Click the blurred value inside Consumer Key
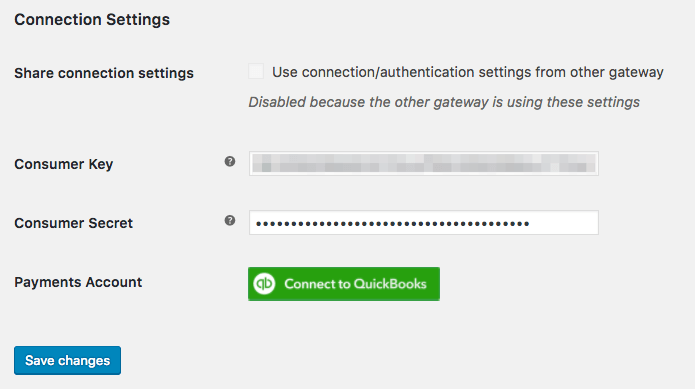 pos(424,163)
